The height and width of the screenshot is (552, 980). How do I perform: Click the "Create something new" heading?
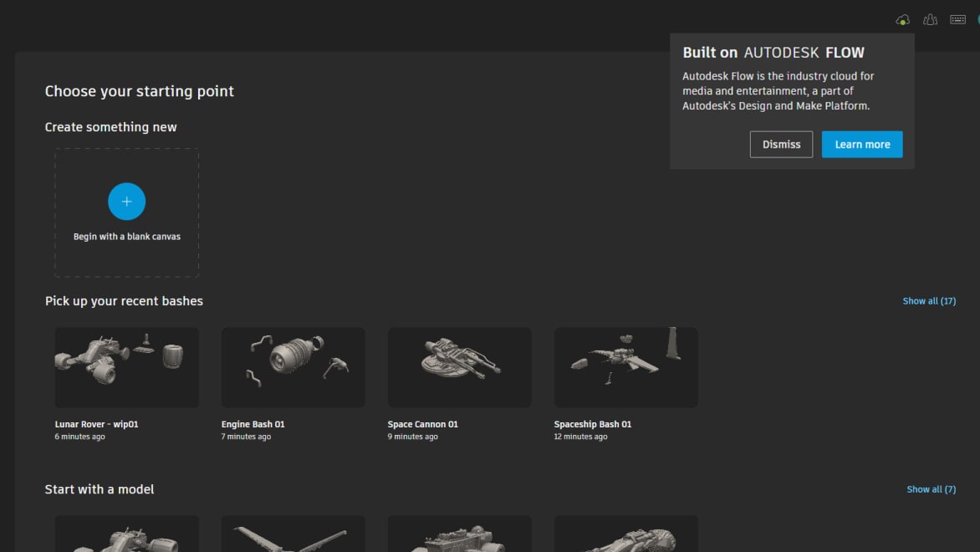110,127
